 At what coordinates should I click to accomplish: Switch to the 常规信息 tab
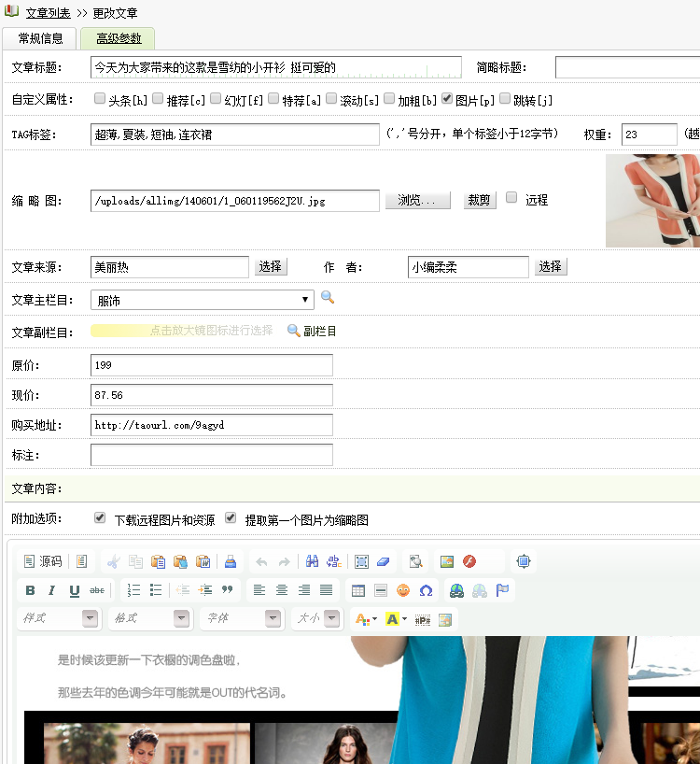tap(40, 38)
